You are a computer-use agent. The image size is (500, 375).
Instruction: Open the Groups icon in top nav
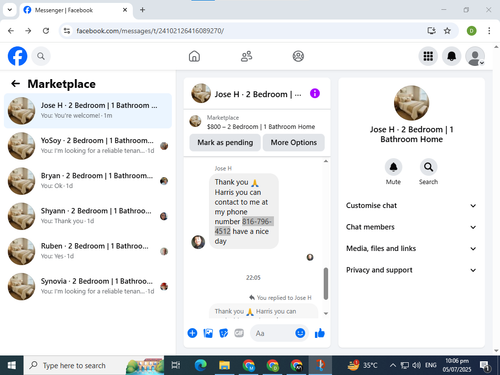coord(298,56)
